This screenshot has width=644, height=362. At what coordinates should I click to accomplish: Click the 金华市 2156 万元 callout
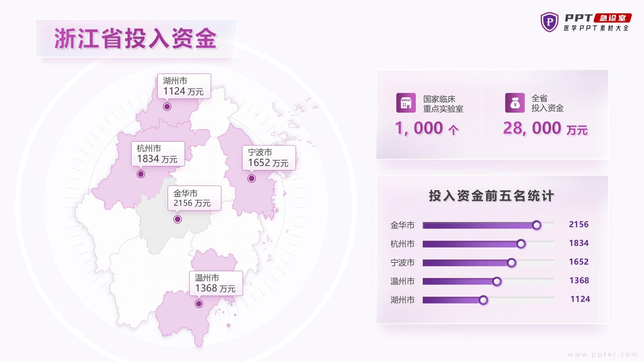[194, 198]
